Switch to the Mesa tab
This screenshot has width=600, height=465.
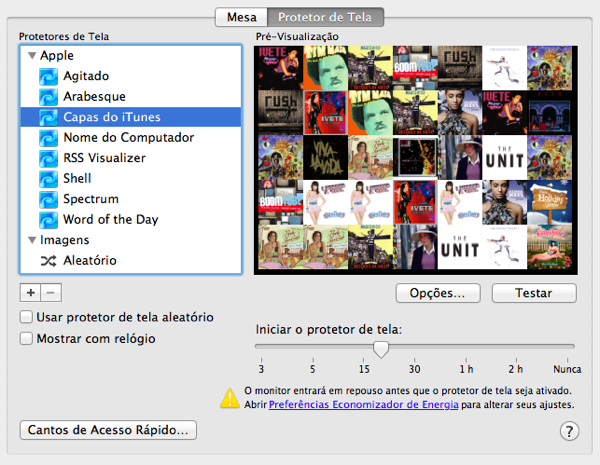241,17
